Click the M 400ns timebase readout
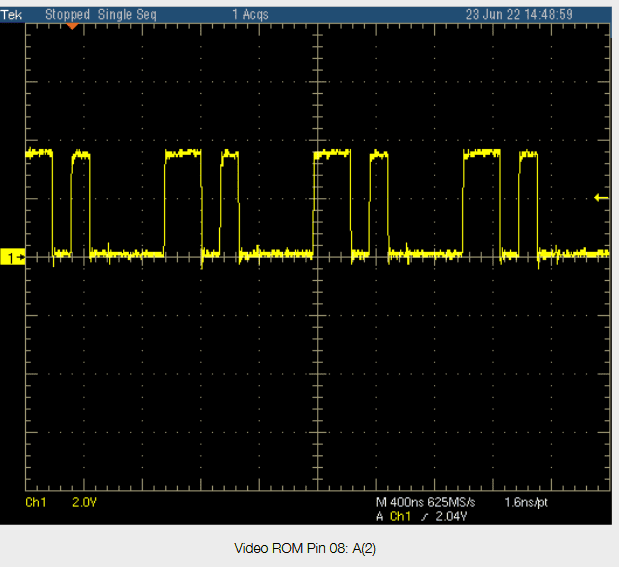The image size is (619, 567). coord(397,502)
